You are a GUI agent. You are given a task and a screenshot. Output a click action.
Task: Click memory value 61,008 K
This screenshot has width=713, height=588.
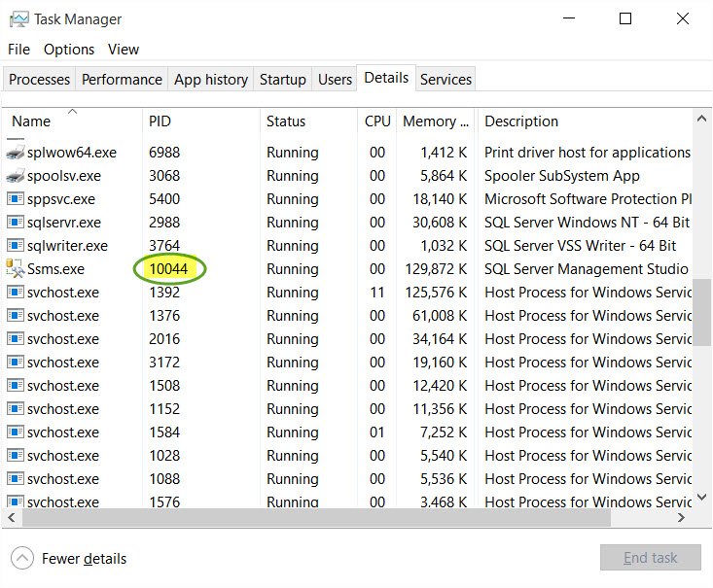pyautogui.click(x=440, y=315)
